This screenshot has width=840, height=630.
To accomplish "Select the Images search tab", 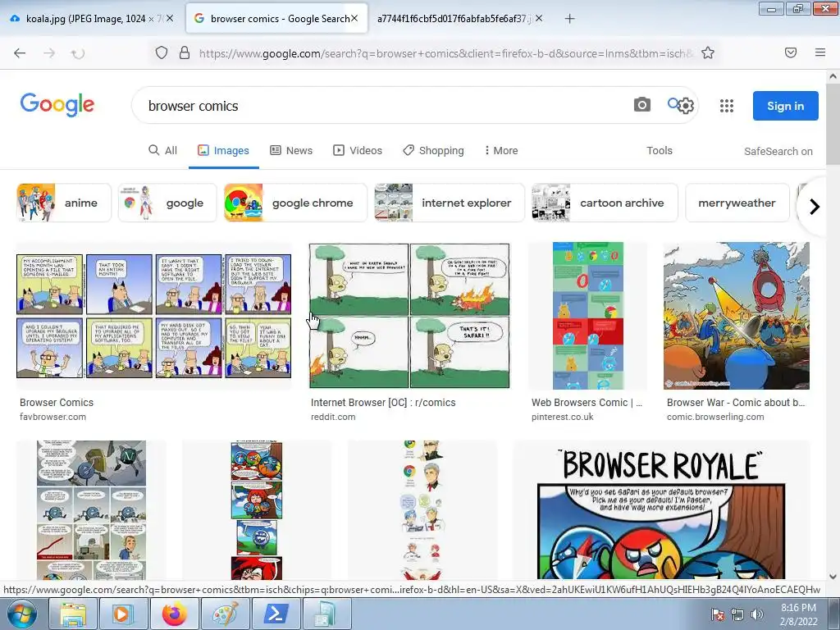I will tap(223, 151).
